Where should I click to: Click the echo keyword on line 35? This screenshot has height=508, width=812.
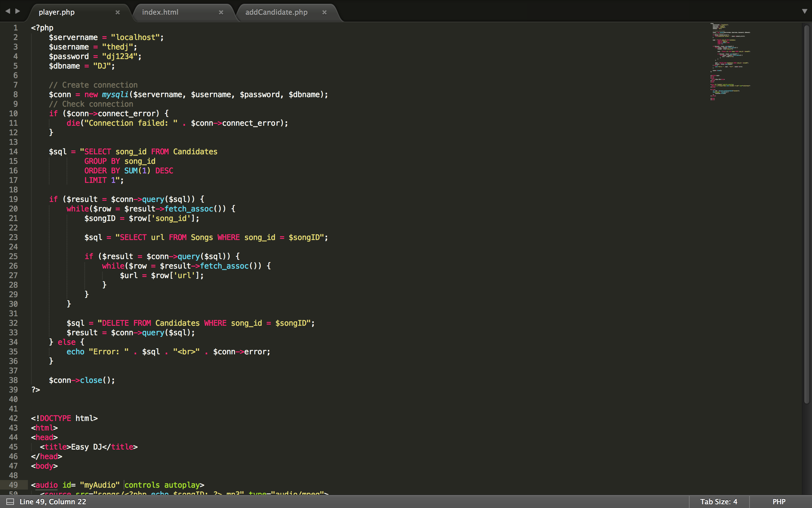(x=75, y=352)
